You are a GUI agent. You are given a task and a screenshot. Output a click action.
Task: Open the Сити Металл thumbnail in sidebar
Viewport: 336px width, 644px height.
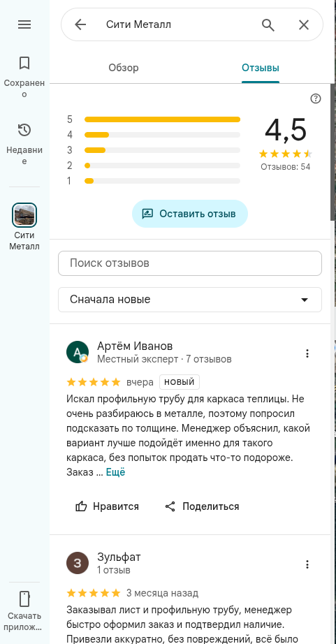(x=24, y=215)
